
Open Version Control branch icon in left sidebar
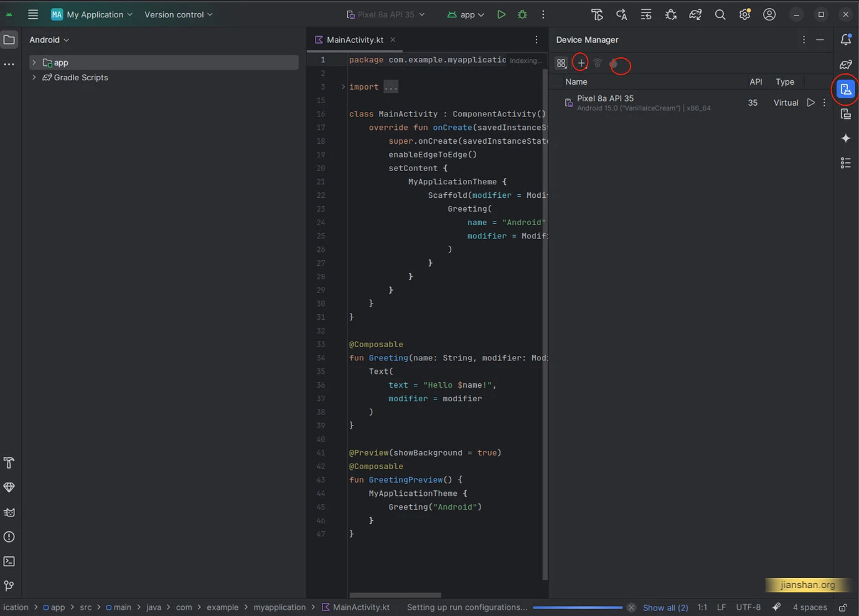pos(9,586)
